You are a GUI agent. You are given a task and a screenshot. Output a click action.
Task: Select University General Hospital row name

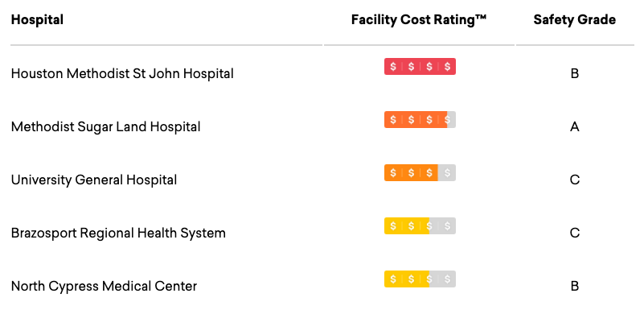[x=94, y=180]
